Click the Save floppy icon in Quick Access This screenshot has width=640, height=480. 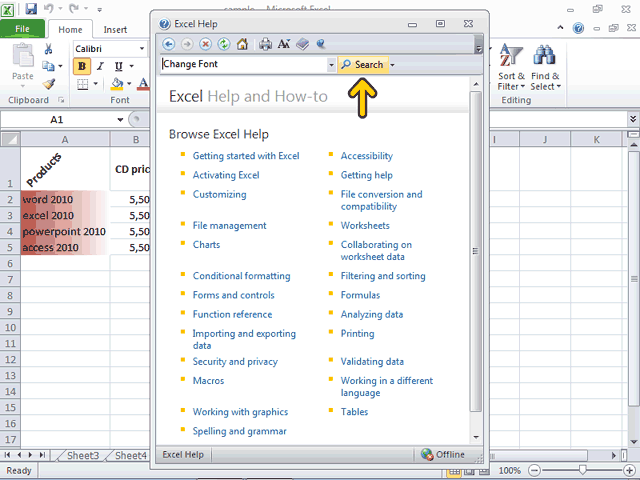(x=31, y=9)
